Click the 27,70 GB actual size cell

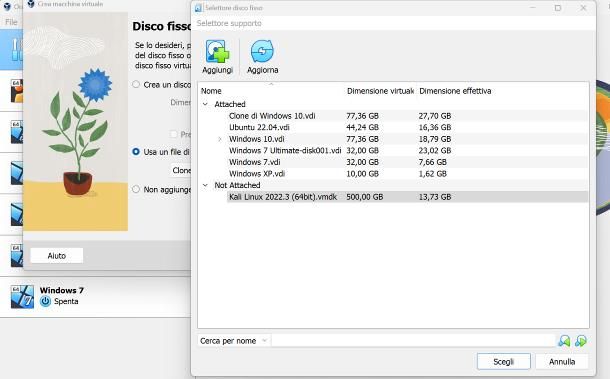[435, 116]
